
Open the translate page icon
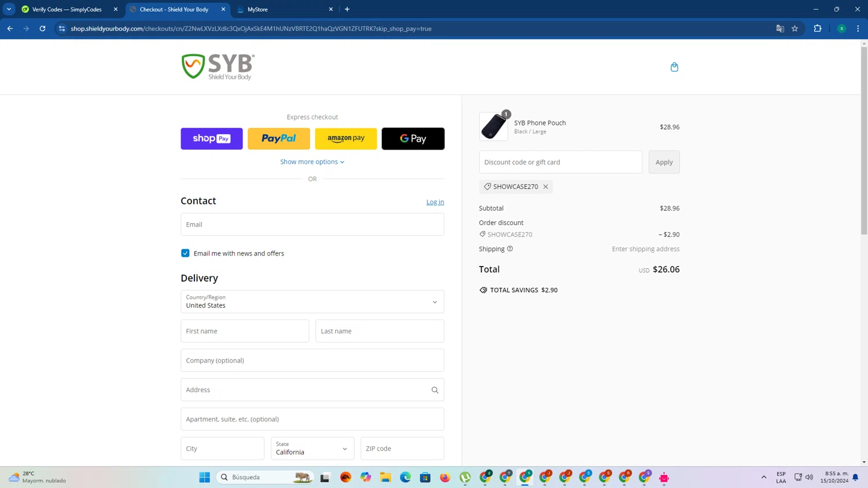click(780, 28)
